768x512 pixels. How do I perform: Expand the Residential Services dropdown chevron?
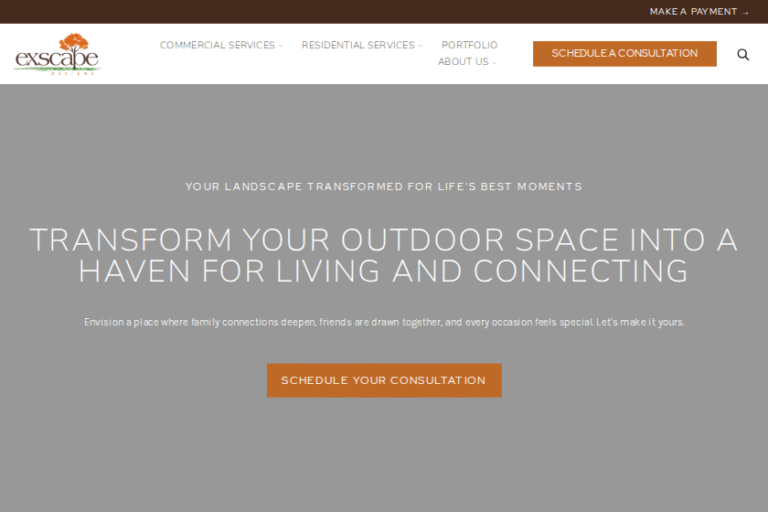tap(421, 46)
